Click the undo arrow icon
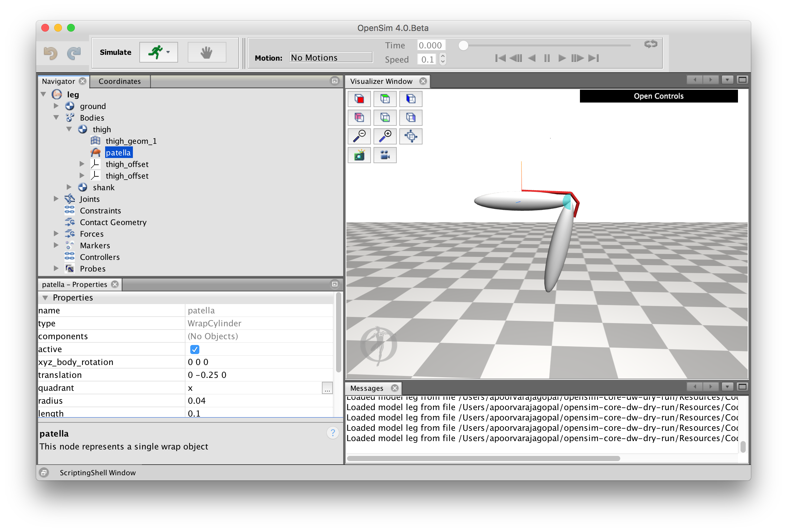 coord(50,53)
